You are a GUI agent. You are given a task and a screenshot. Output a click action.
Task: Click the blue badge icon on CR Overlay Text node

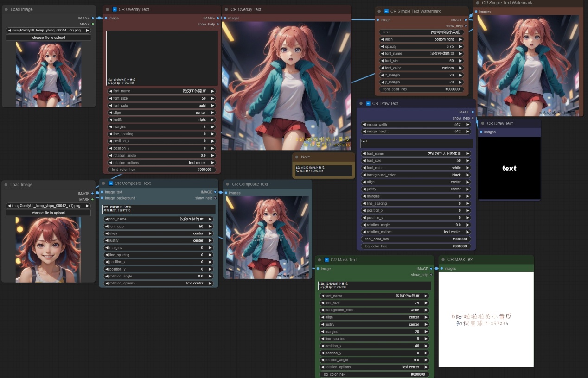pyautogui.click(x=115, y=9)
